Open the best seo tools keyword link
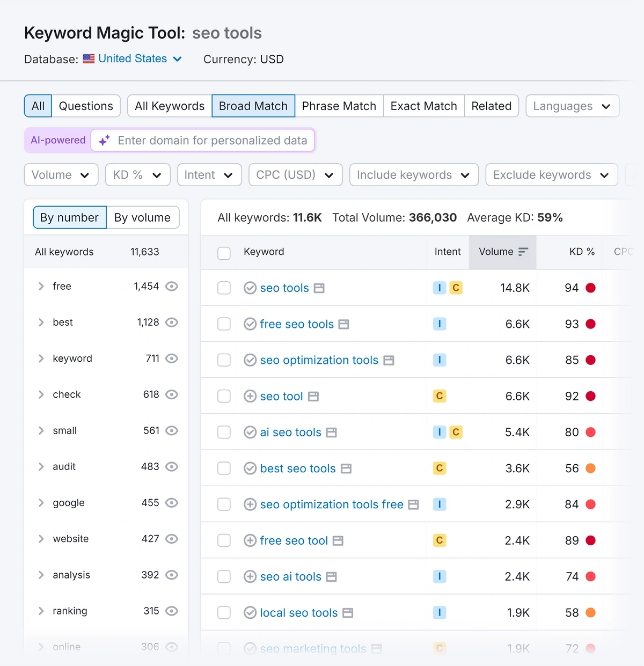 [x=298, y=469]
